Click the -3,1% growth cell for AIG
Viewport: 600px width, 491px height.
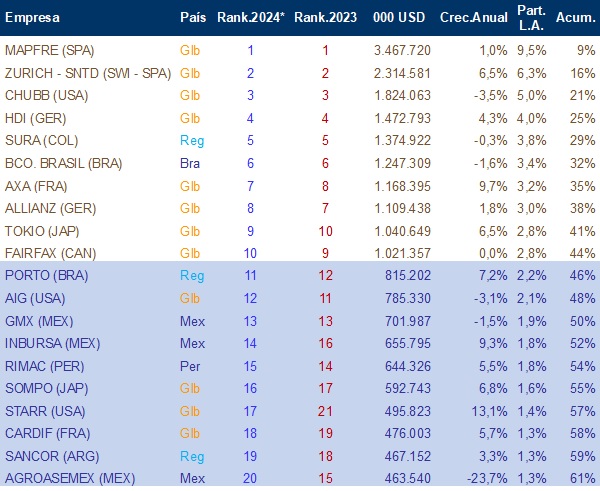click(491, 298)
